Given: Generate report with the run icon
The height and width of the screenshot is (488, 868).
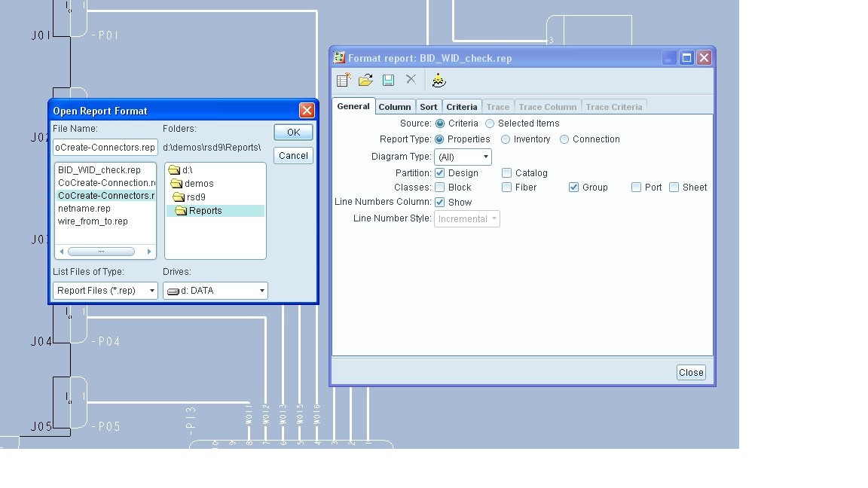Looking at the screenshot, I should tap(439, 81).
